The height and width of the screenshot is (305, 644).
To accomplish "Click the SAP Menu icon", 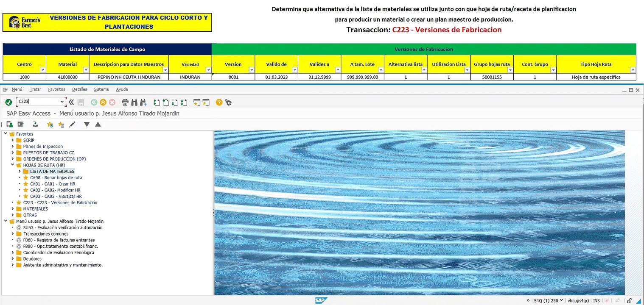I will pyautogui.click(x=20, y=124).
